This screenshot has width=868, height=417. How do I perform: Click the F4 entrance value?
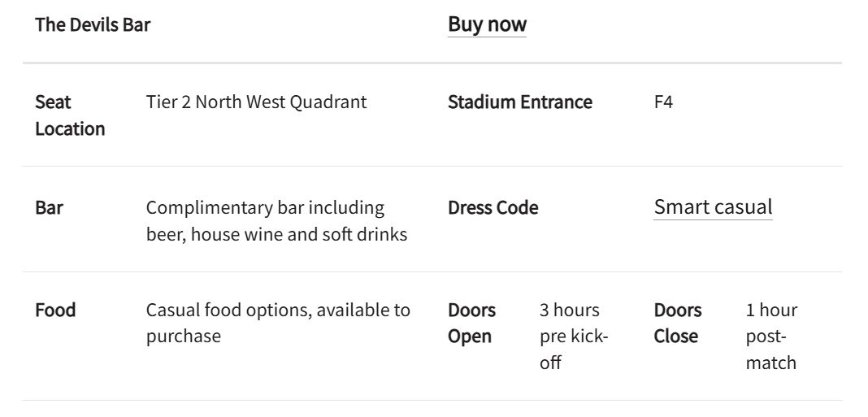pyautogui.click(x=663, y=102)
